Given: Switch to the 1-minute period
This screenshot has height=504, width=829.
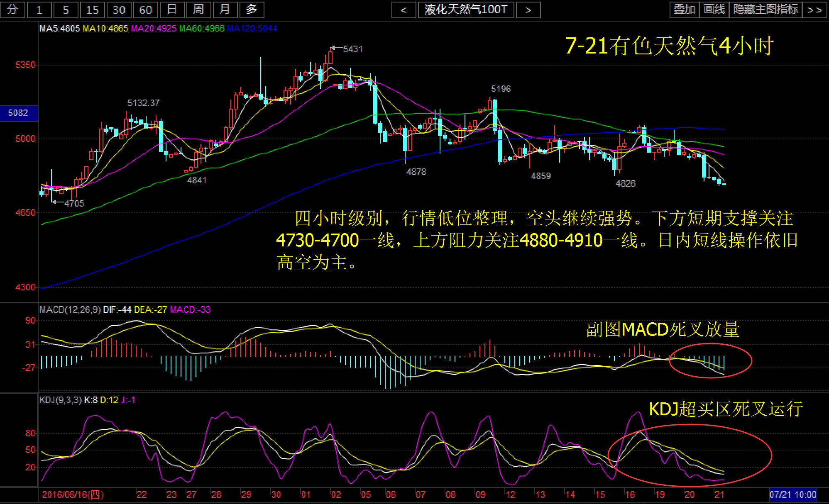Looking at the screenshot, I should (39, 10).
